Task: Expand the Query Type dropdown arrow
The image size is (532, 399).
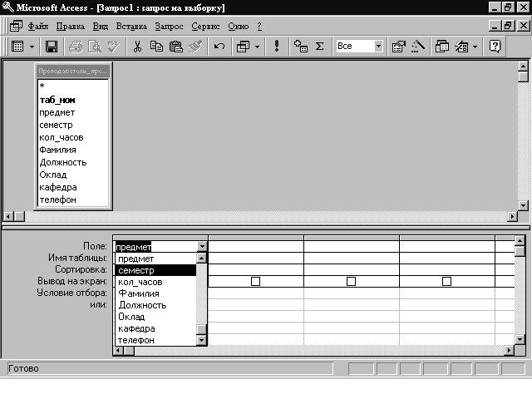Action: (257, 47)
